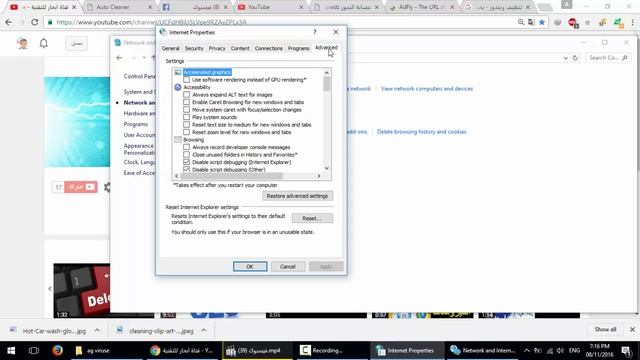Click Chrome back navigation arrow
The width and height of the screenshot is (640, 360).
[x=9, y=22]
